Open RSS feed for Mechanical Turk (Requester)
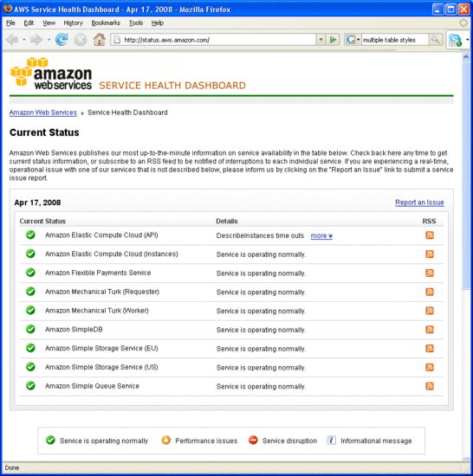This screenshot has height=476, width=473. click(430, 292)
